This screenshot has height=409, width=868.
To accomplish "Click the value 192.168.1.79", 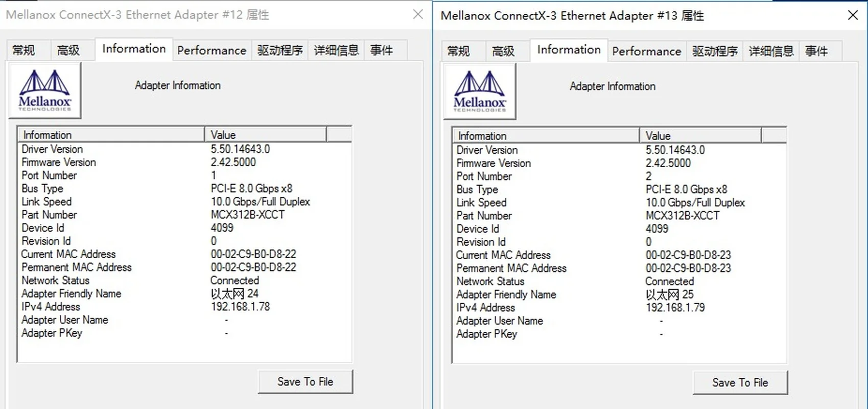I will pyautogui.click(x=675, y=308).
